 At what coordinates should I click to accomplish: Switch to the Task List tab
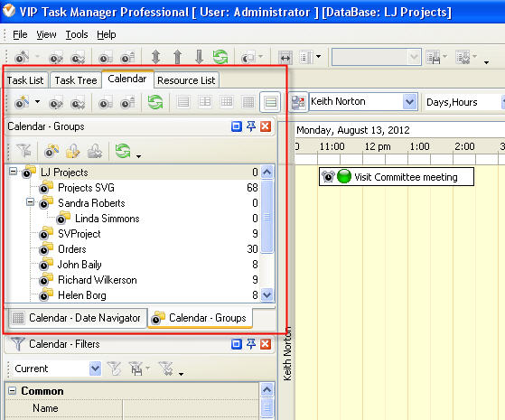(25, 80)
